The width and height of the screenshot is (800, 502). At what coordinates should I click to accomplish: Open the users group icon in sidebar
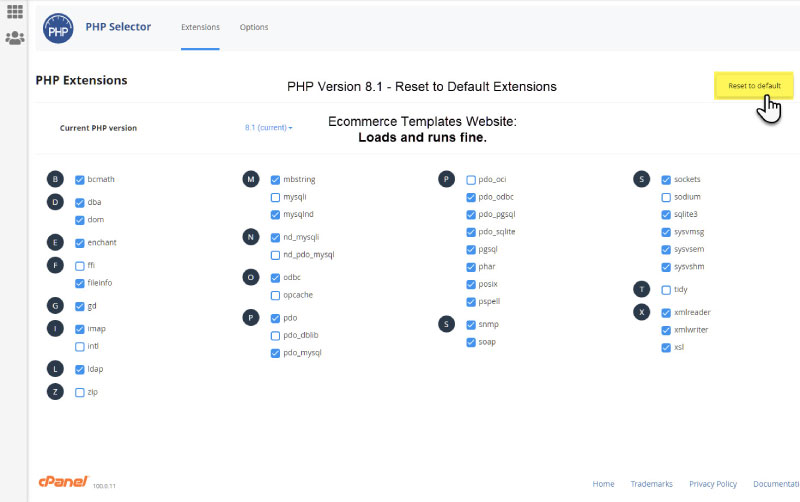coord(15,38)
